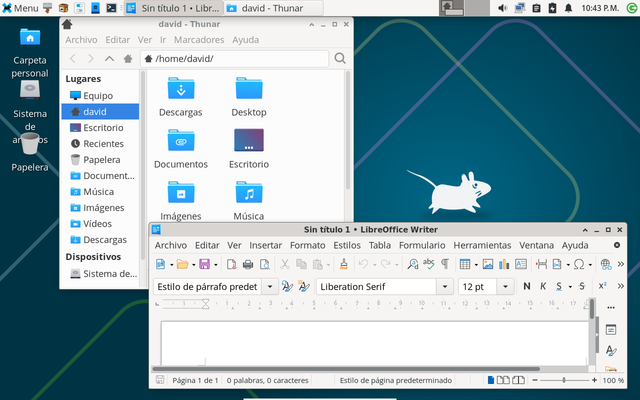
Task: Click the Clone formatting paintbrush icon
Action: tap(344, 264)
